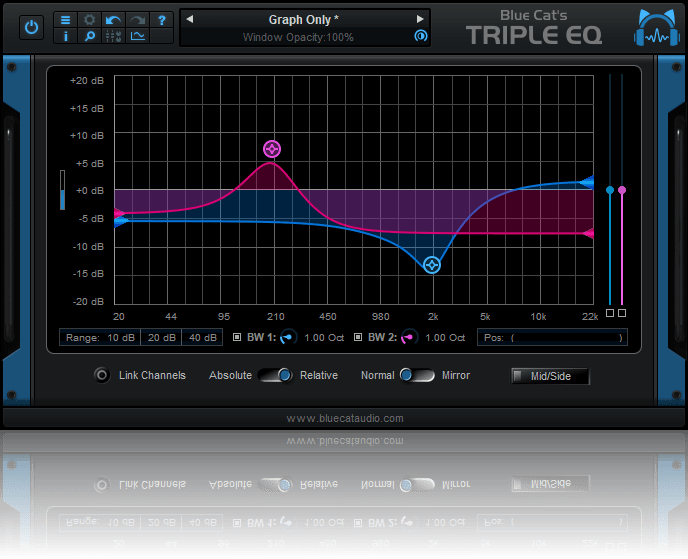Enable Link Channels radio button

(x=102, y=375)
